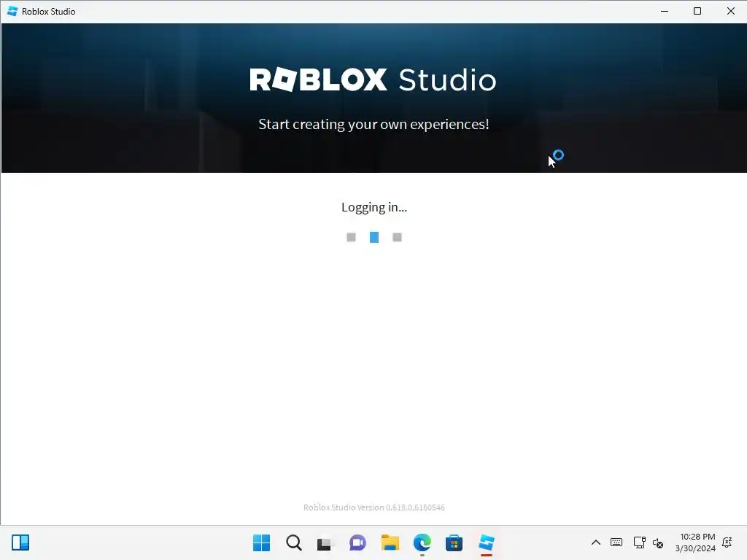Viewport: 747px width, 560px height.
Task: Open Microsoft Store from taskbar
Action: (454, 542)
